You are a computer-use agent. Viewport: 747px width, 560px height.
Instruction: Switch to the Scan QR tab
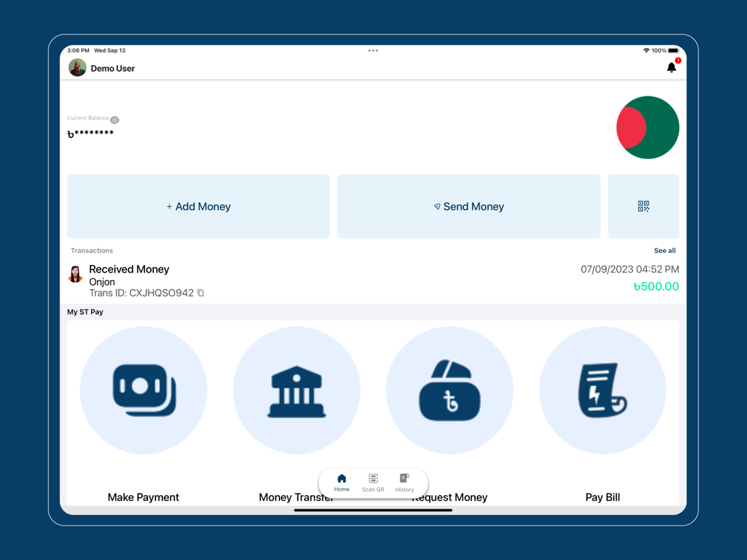pyautogui.click(x=373, y=483)
